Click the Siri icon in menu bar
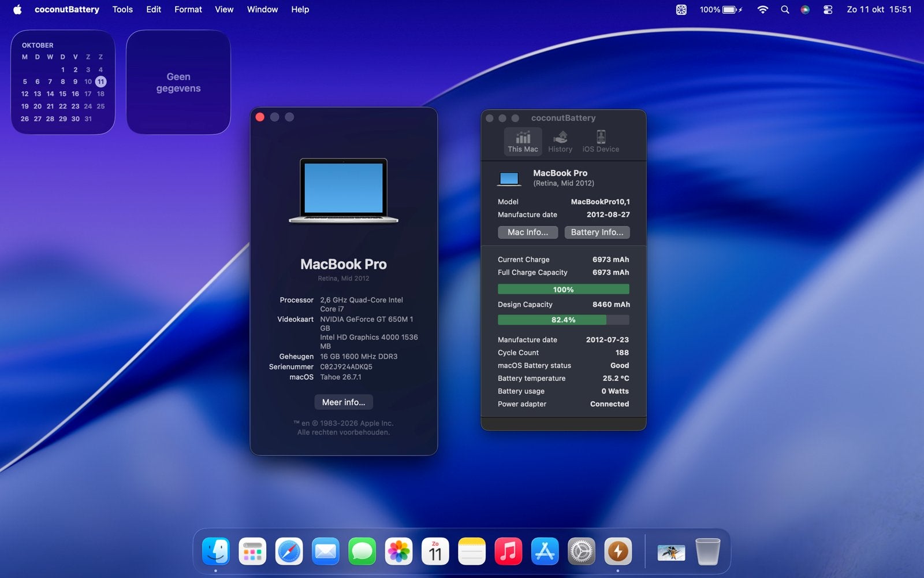The height and width of the screenshot is (578, 924). pos(805,9)
